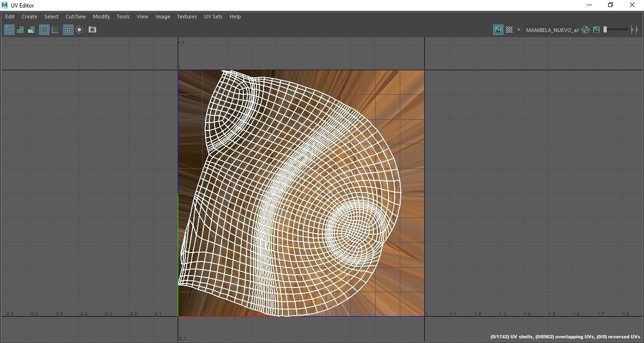Toggle the grid display icon
644x343 pixels.
68,30
